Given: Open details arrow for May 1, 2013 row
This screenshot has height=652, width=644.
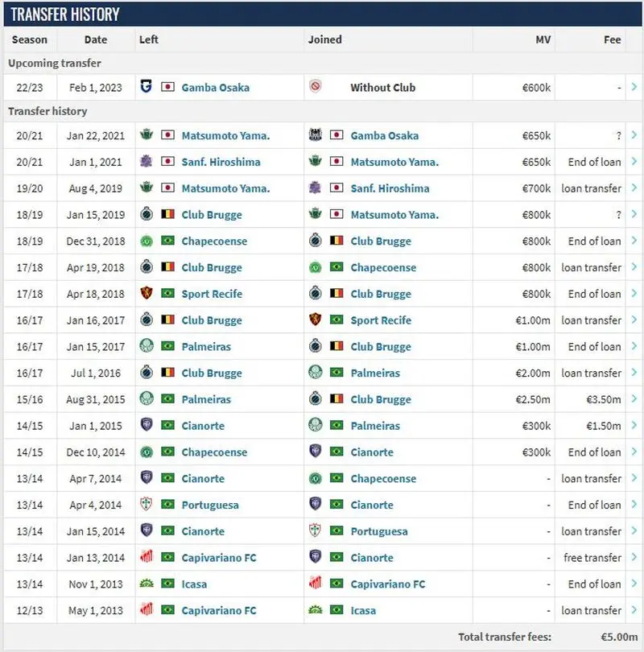Looking at the screenshot, I should click(x=634, y=609).
